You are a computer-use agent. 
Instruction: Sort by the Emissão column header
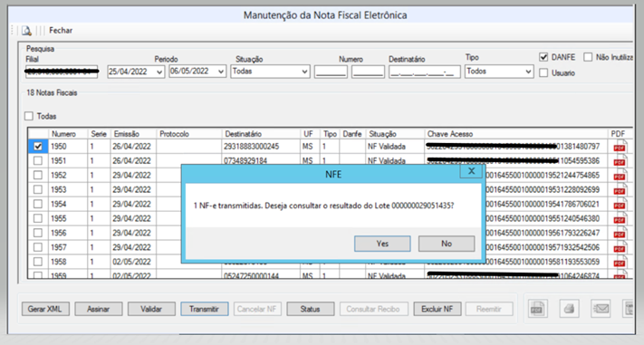click(x=133, y=134)
